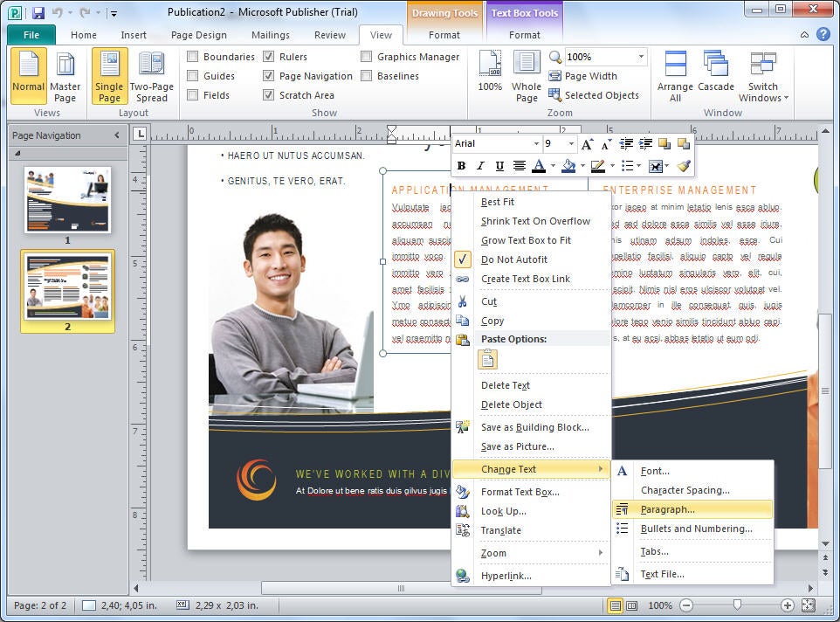Click the Master Page view icon
Viewport: 840px width, 622px height.
click(x=65, y=75)
